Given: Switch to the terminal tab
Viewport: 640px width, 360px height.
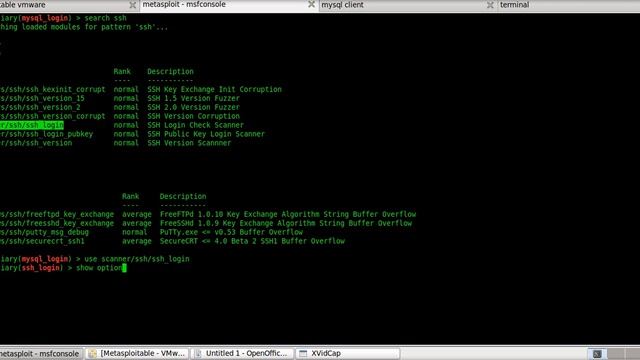Looking at the screenshot, I should [x=514, y=4].
